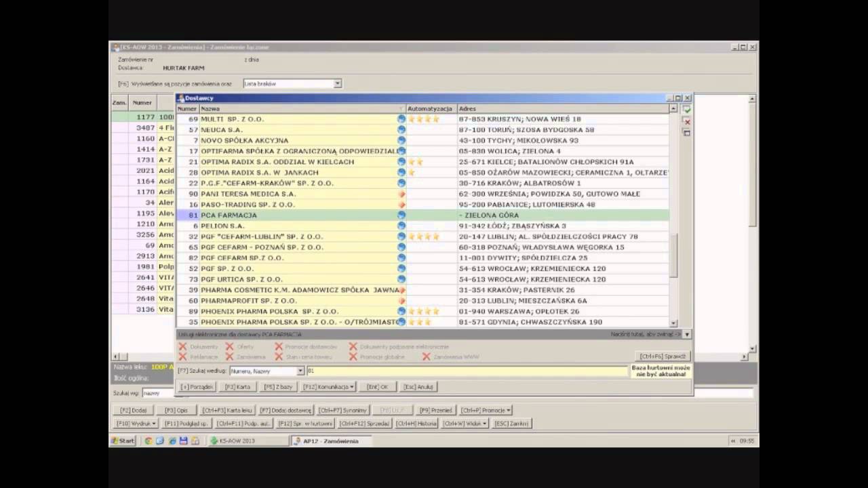Select the order row numbered 1177
This screenshot has width=868, height=488.
tap(143, 117)
